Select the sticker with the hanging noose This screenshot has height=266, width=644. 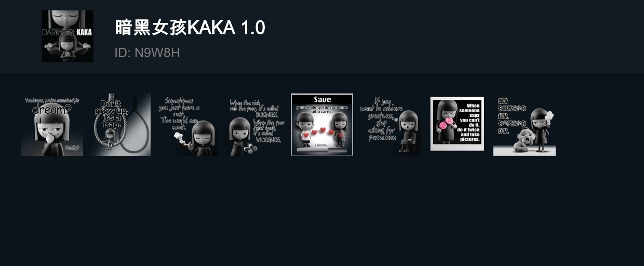[x=119, y=125]
